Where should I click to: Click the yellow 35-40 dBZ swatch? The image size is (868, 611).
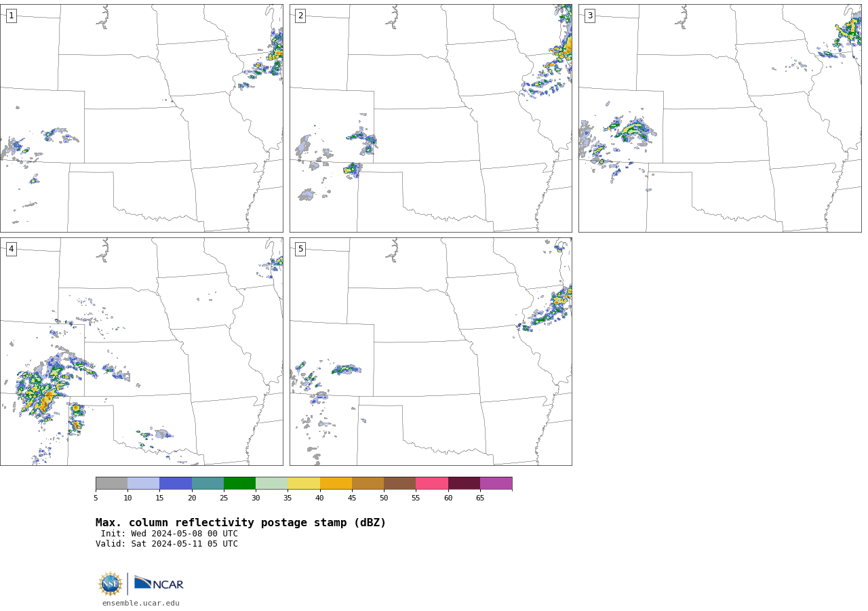click(x=304, y=483)
